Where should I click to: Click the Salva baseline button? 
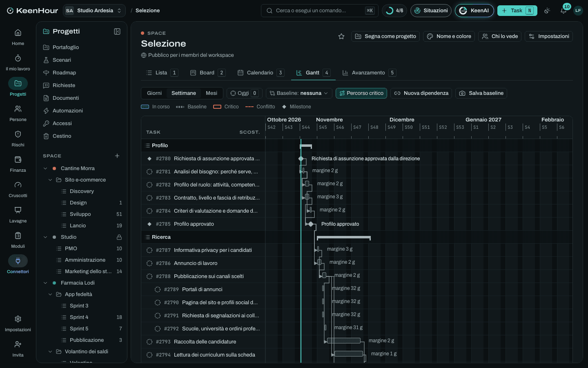pos(481,93)
